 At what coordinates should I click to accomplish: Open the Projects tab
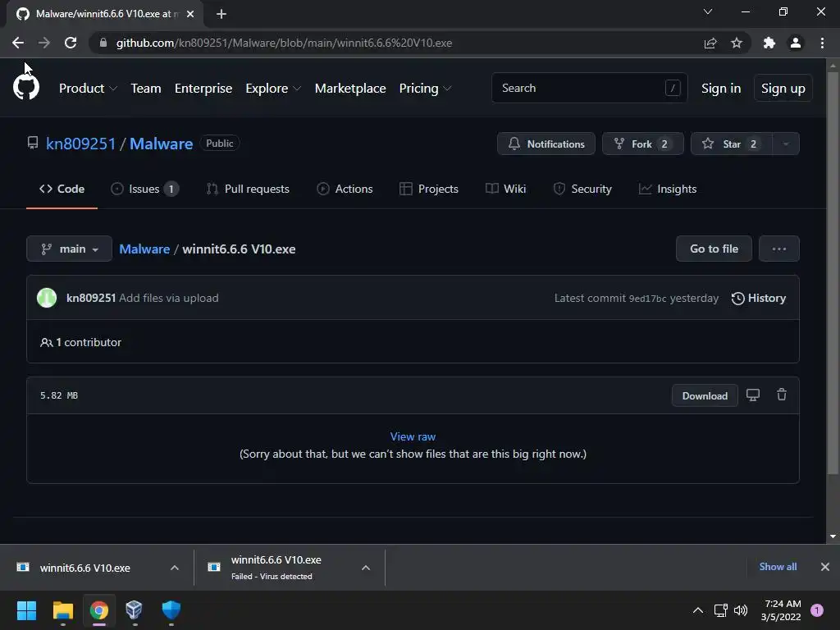(x=429, y=189)
